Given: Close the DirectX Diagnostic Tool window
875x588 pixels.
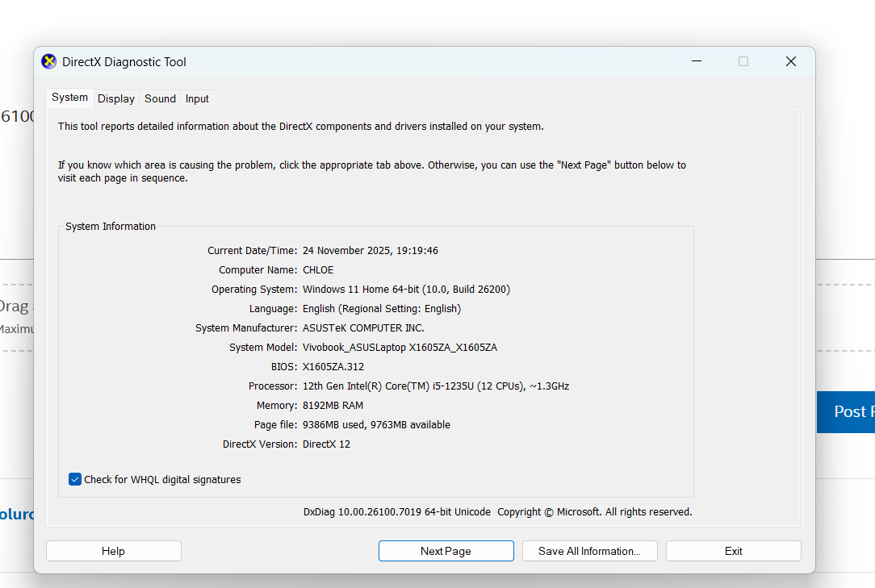Looking at the screenshot, I should coord(791,62).
